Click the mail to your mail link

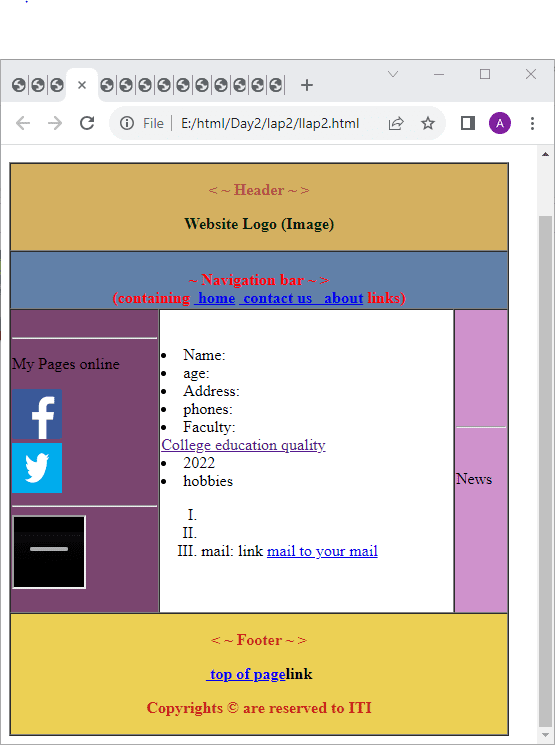coord(322,551)
